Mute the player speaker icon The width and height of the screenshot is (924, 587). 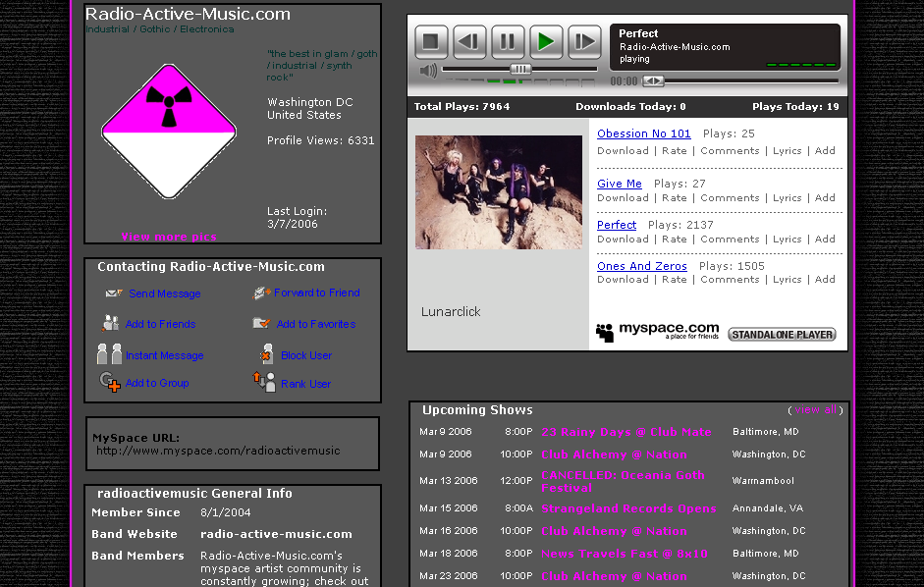(x=428, y=72)
